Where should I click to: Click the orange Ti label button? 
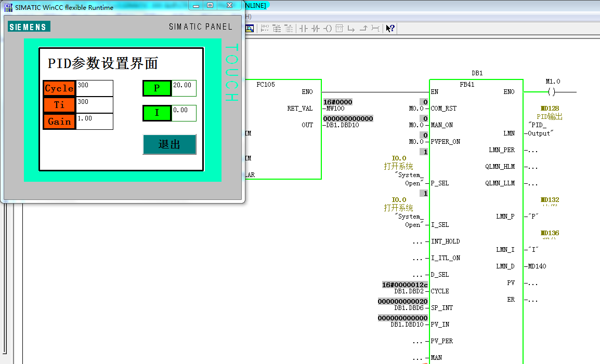59,105
